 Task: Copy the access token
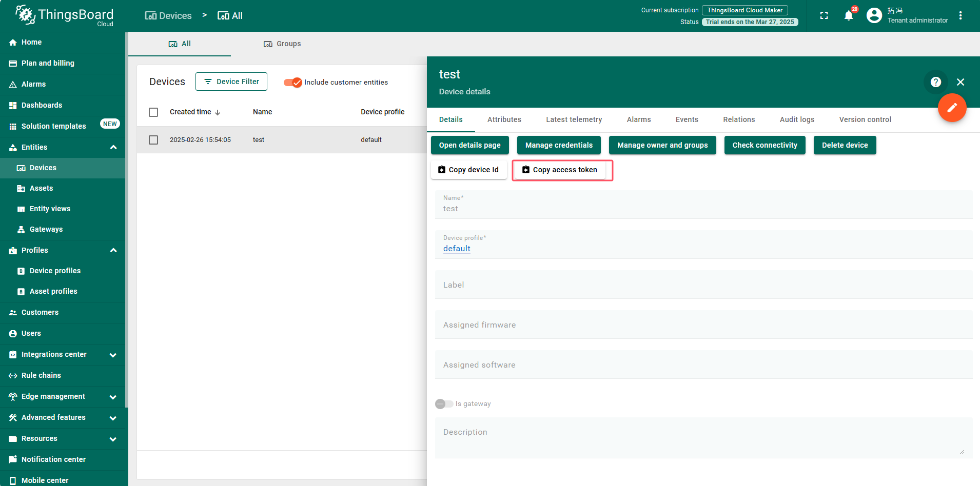click(x=560, y=170)
